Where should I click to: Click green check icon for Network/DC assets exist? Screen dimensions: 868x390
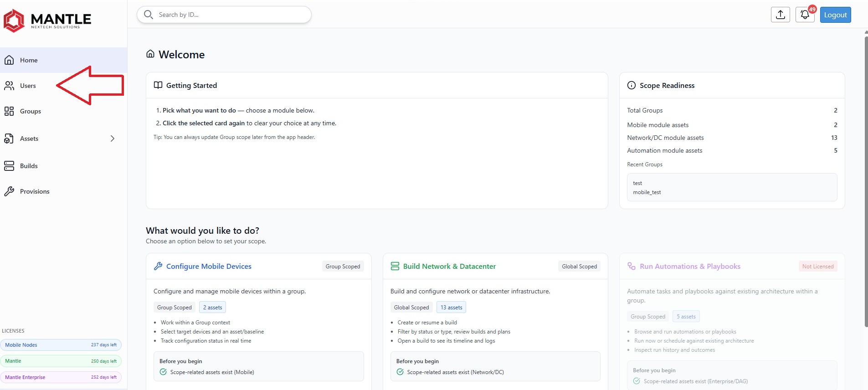point(400,372)
